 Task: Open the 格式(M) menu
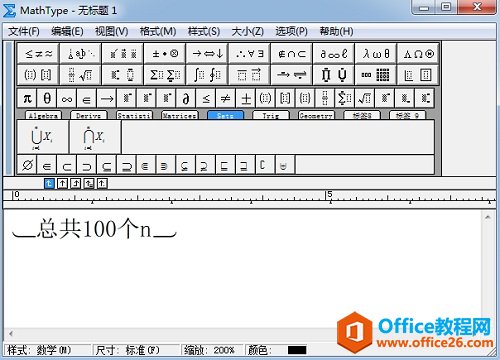158,31
